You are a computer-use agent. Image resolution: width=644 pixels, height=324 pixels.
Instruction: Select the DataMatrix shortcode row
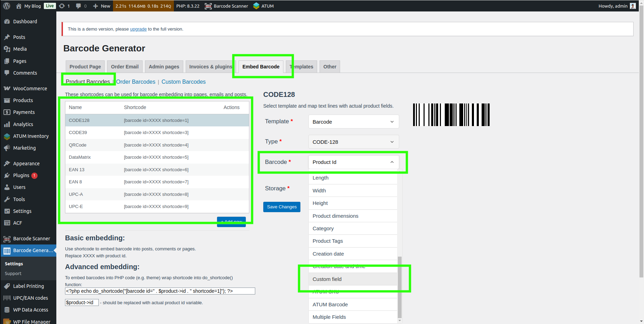157,157
